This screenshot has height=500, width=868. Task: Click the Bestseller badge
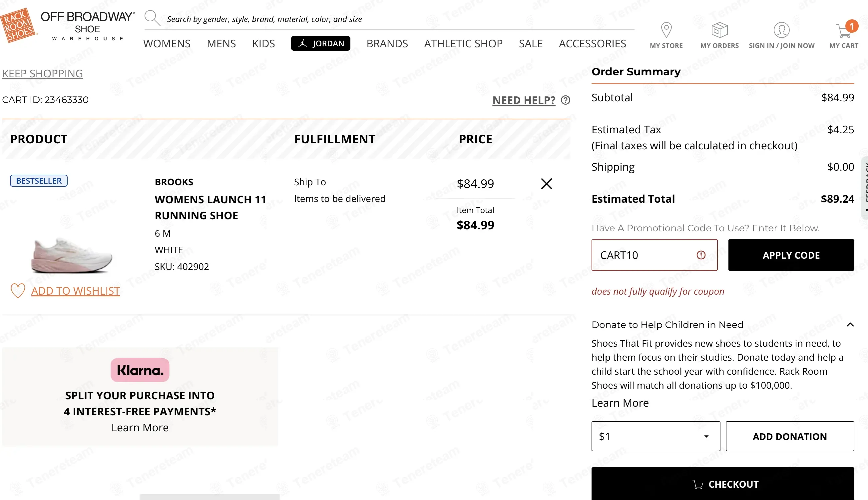pos(39,181)
